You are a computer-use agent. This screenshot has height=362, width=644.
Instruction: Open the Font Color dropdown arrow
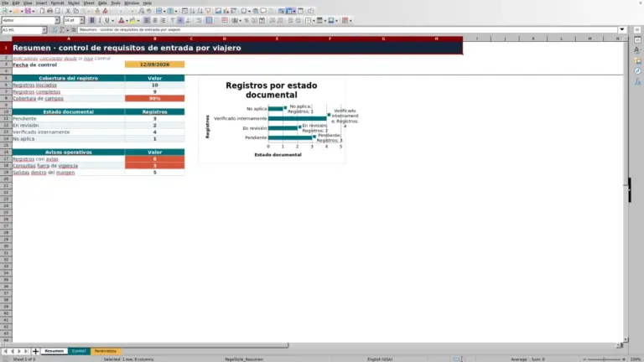click(127, 20)
